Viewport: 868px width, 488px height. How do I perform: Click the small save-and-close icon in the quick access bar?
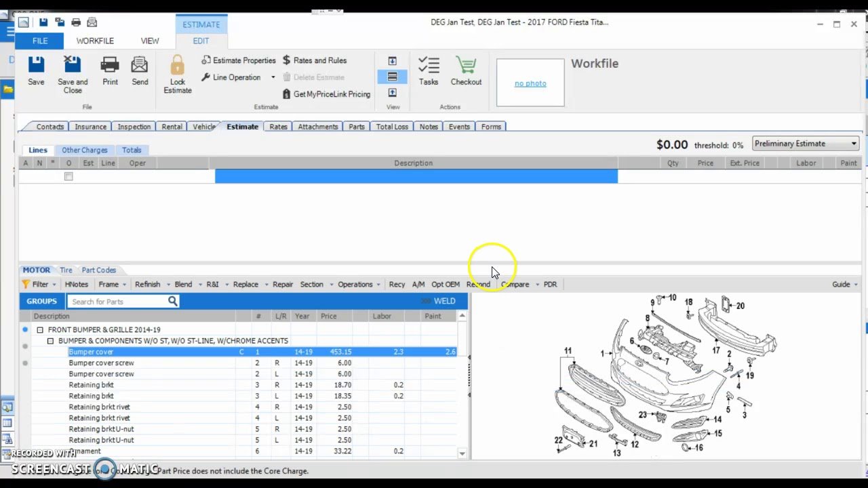click(x=59, y=22)
